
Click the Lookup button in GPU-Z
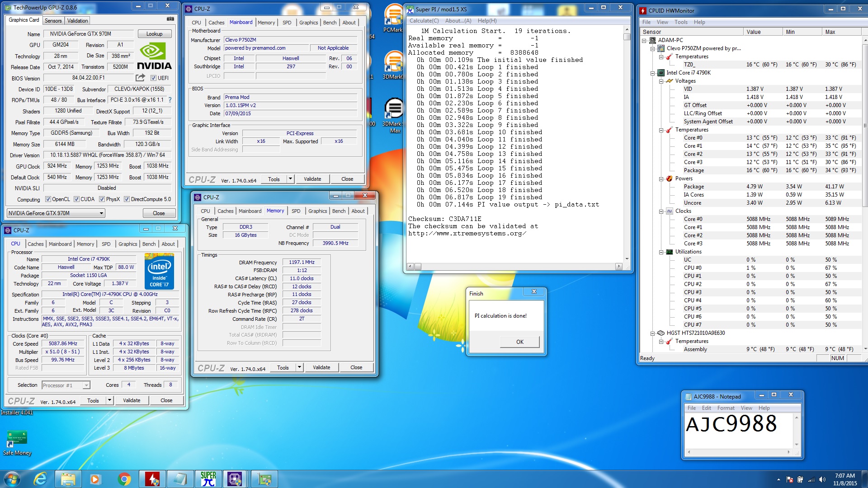(154, 34)
